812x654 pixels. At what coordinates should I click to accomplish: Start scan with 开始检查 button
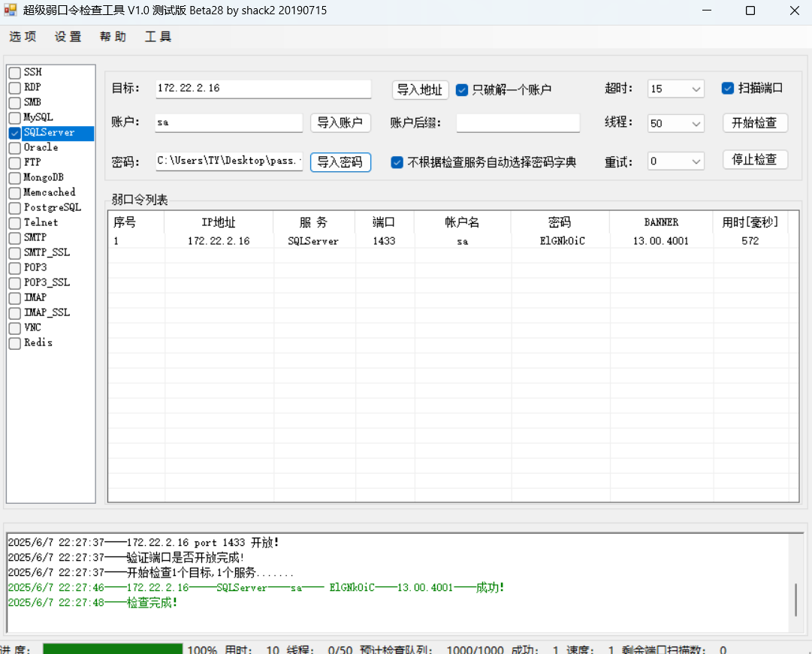point(755,122)
